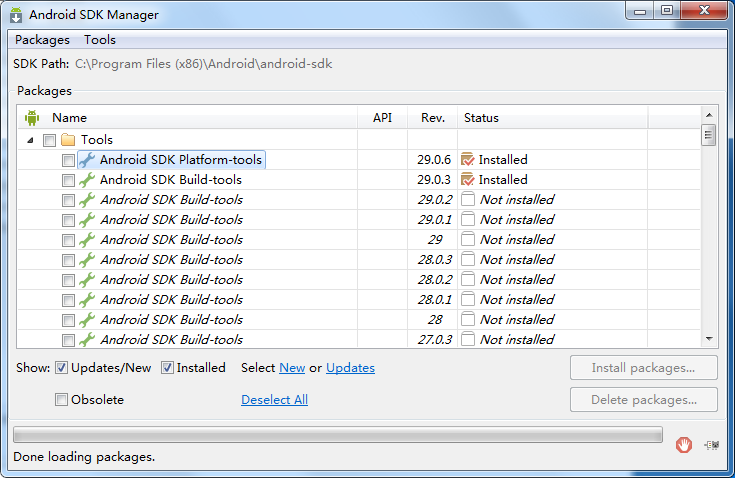Check Build-tools 27.0.3 checkbox
Image resolution: width=735 pixels, height=478 pixels.
(68, 340)
